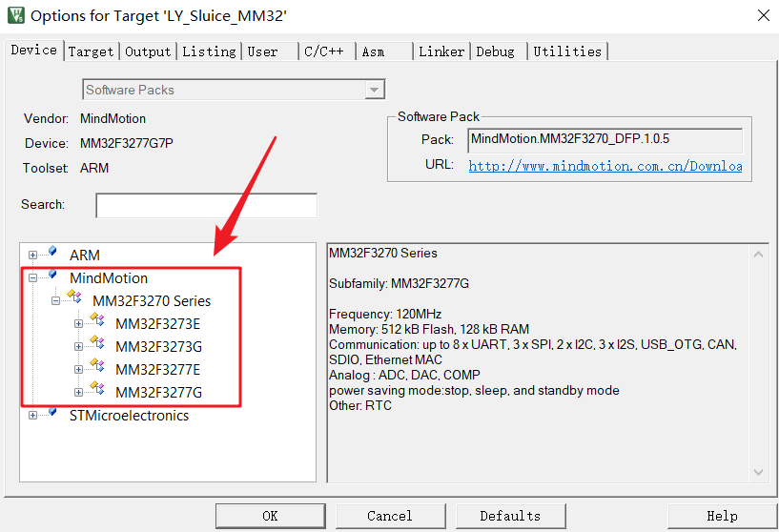The image size is (779, 532).
Task: Open the Utilities tab
Action: pyautogui.click(x=567, y=51)
